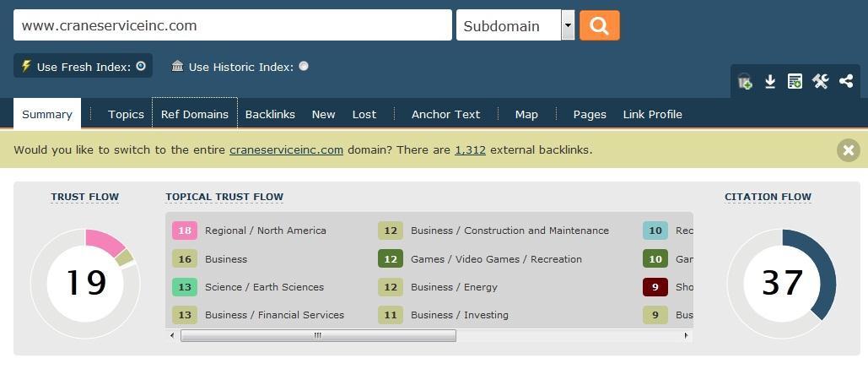Click dark green 12 swatch for Games / Video Games

click(x=391, y=258)
